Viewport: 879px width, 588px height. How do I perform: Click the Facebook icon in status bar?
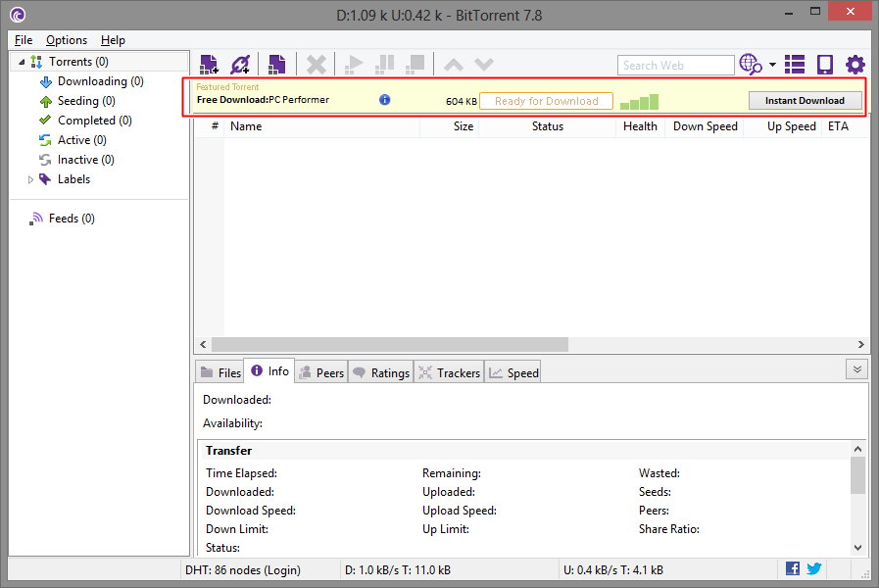(793, 568)
